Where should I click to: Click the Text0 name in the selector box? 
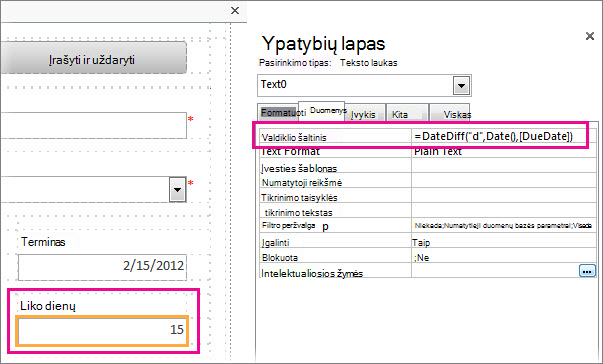(x=273, y=84)
